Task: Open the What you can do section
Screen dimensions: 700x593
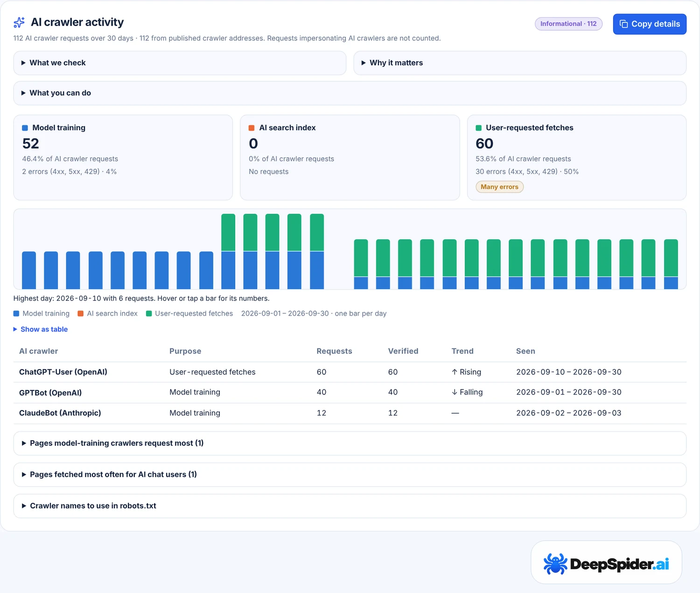Action: point(350,93)
